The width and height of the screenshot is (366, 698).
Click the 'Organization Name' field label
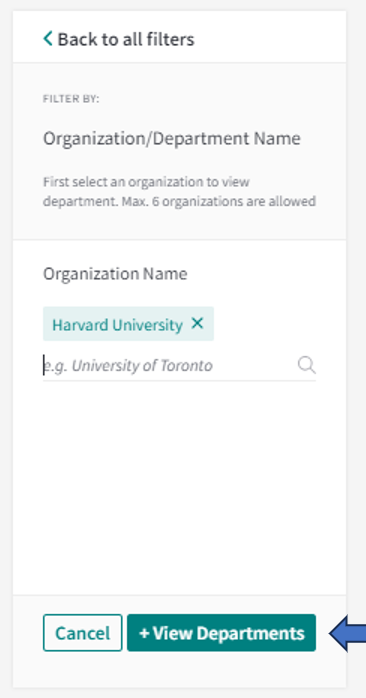[115, 273]
